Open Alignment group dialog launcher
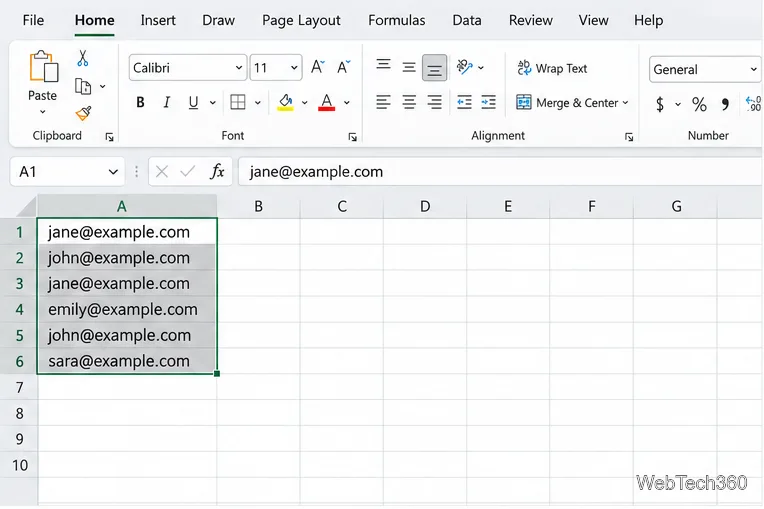Viewport: 764px width, 509px height. tap(629, 137)
